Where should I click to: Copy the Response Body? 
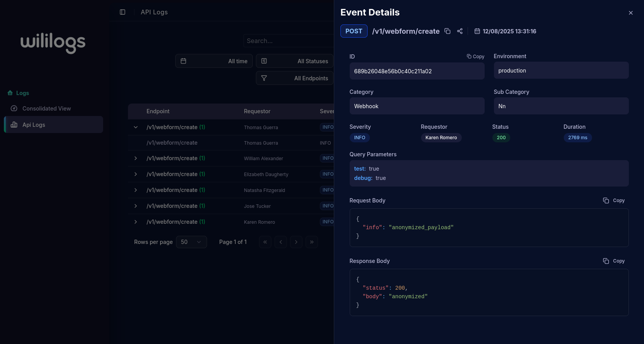coord(614,261)
